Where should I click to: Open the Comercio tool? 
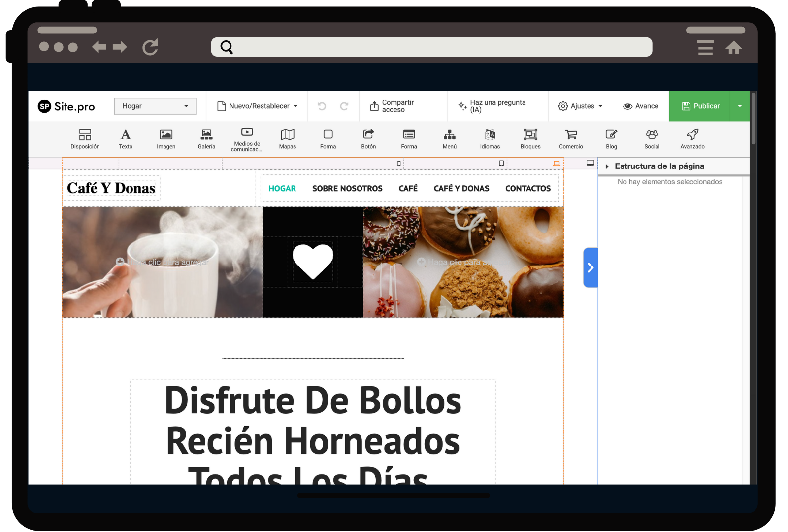coord(571,138)
